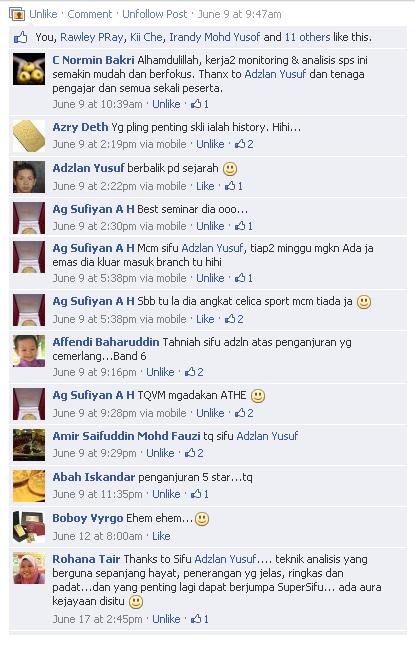Click thumbs-up count on Adzlan Yusuf's 'berbalik pd sejarah' comment
Image resolution: width=418 pixels, height=649 pixels.
pyautogui.click(x=234, y=186)
